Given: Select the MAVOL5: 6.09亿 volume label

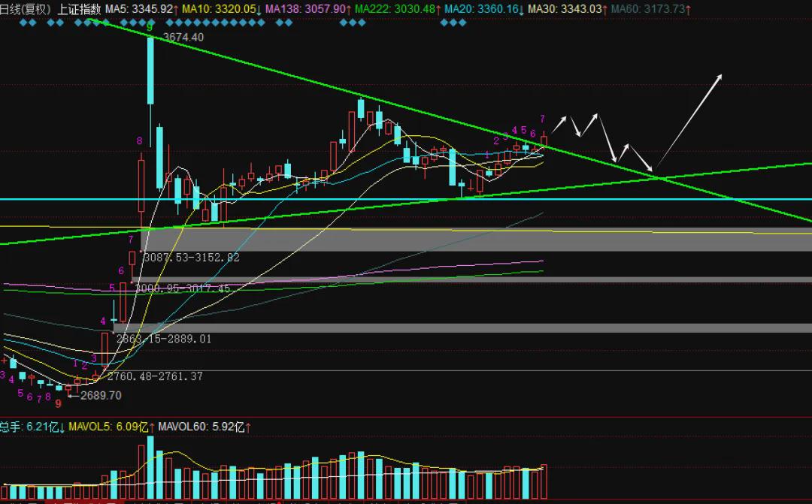Looking at the screenshot, I should click(x=111, y=427).
